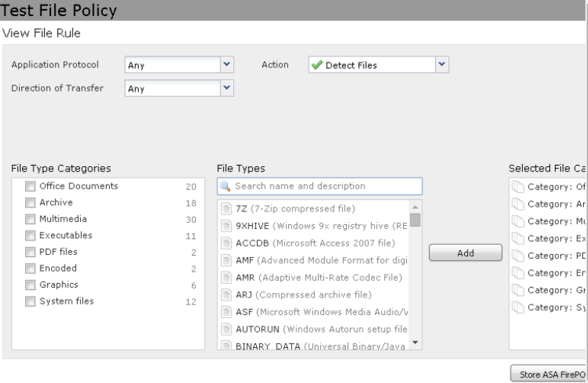
Task: Click the search magnifier icon in File Types
Action: 225,186
